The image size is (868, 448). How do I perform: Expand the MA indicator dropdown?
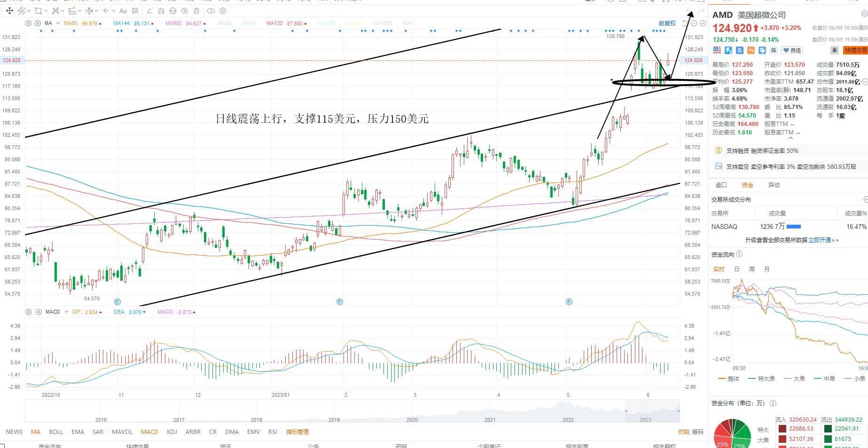[58, 23]
